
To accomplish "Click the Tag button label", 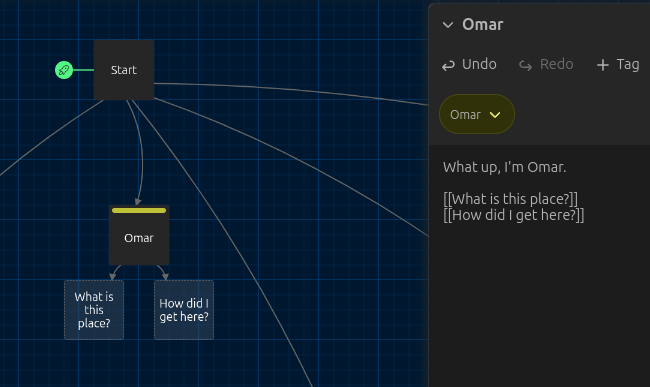I will pos(628,64).
